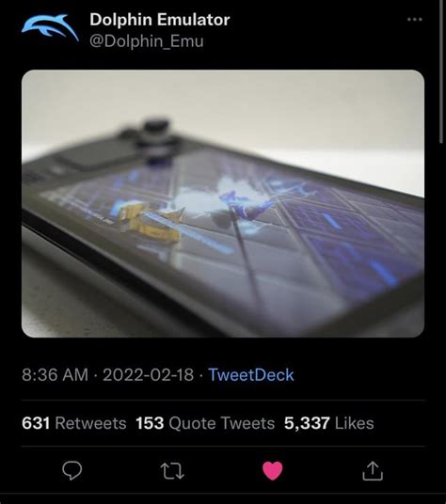The image size is (446, 504).
Task: Open the reply speech bubble icon
Action: pos(72,471)
